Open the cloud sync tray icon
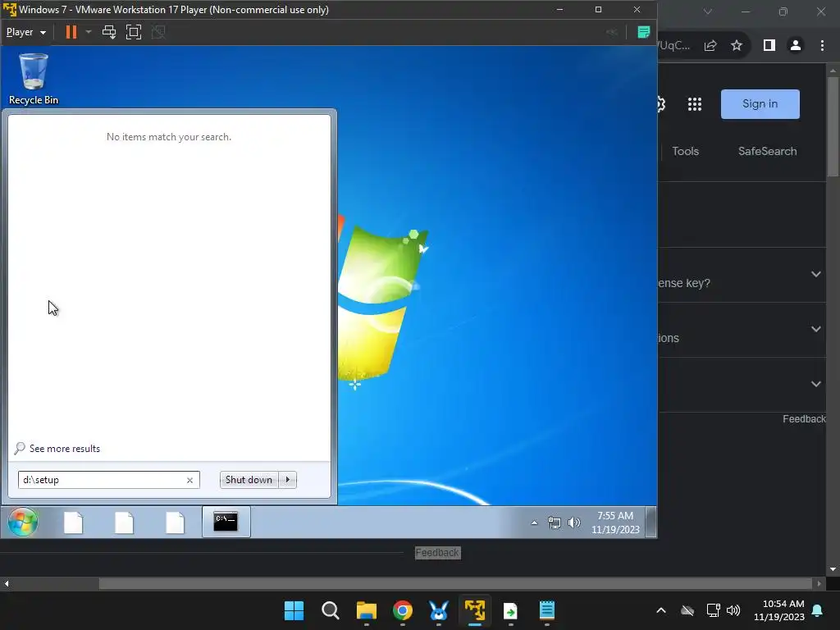840x630 pixels. [x=687, y=610]
